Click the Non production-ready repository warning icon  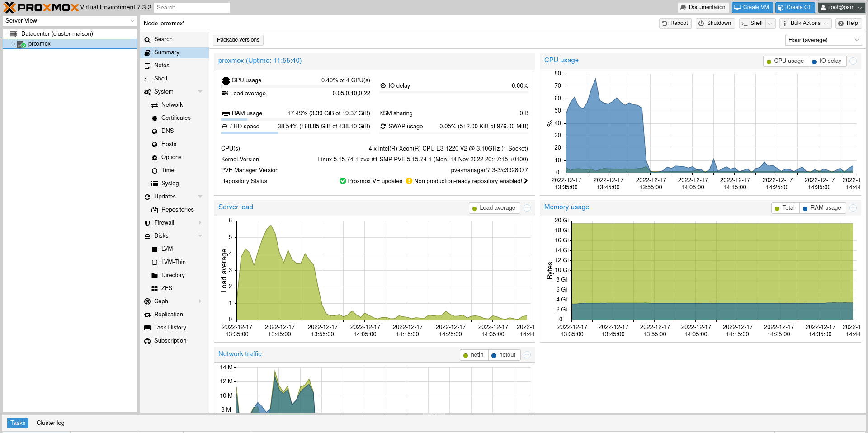click(409, 181)
